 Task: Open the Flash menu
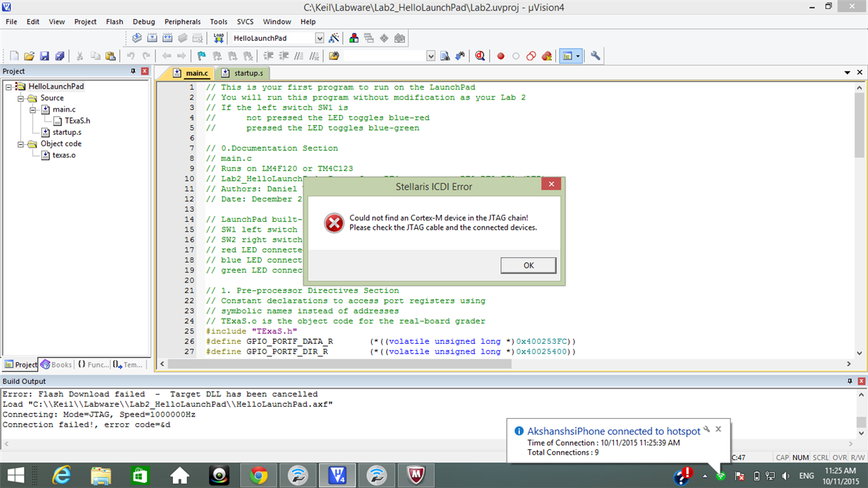[114, 22]
